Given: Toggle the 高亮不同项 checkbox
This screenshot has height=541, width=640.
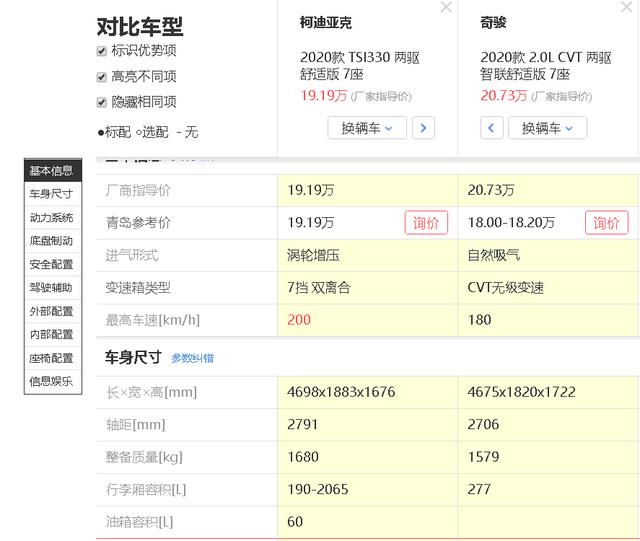Looking at the screenshot, I should (x=102, y=77).
